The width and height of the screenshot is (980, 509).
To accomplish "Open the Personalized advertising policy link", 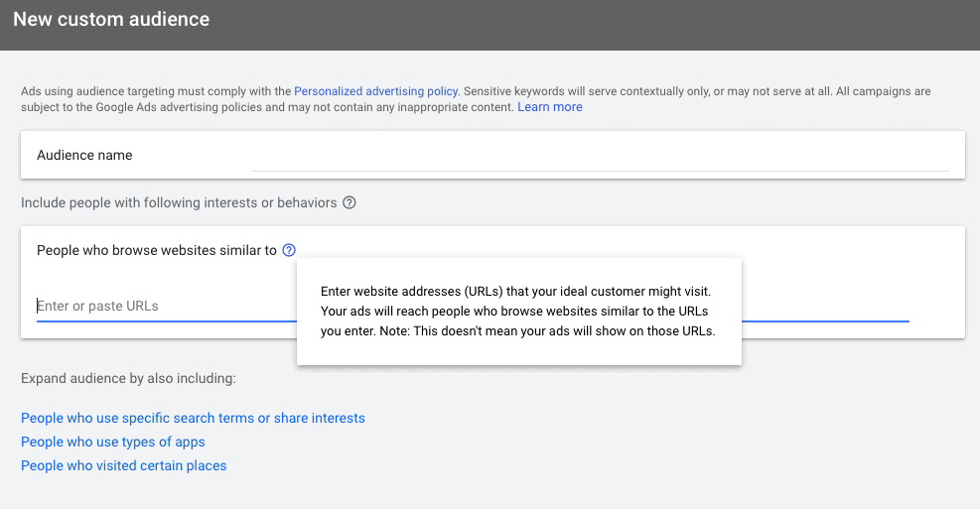I will click(x=375, y=91).
